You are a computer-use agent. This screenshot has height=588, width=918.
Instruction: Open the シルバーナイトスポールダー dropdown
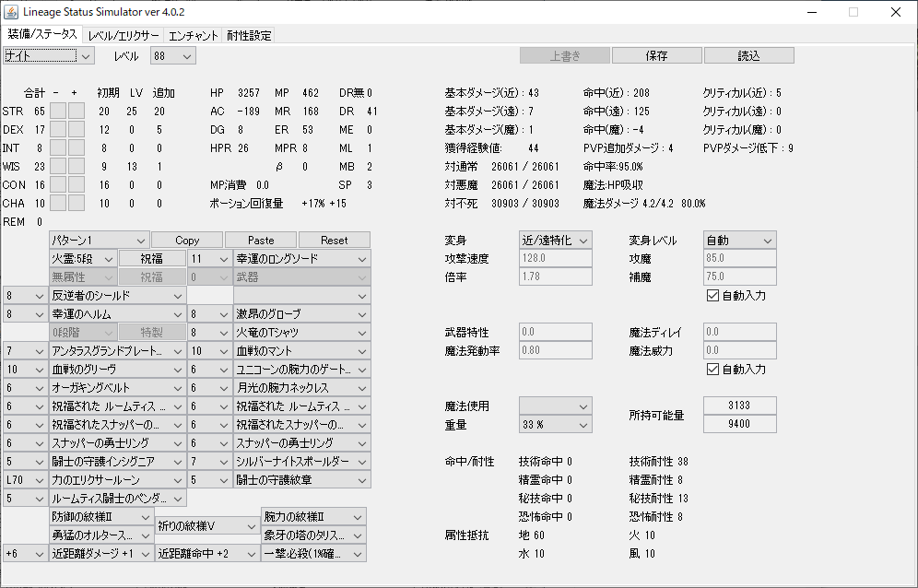[302, 462]
